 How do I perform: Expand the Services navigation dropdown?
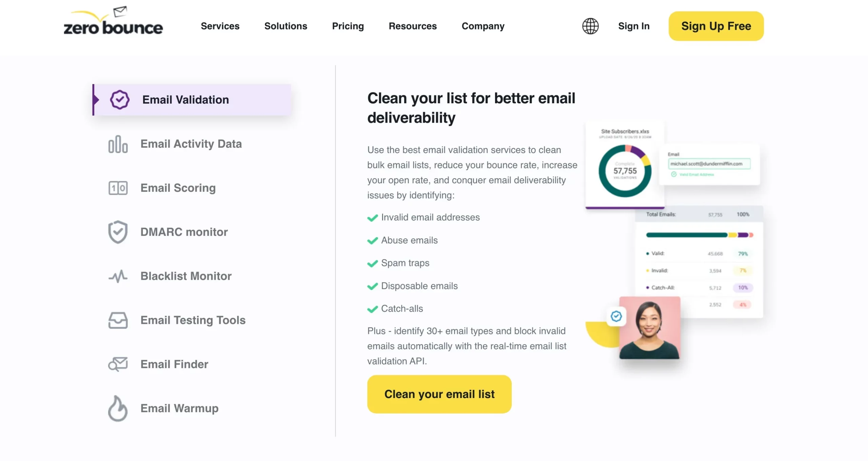[220, 26]
